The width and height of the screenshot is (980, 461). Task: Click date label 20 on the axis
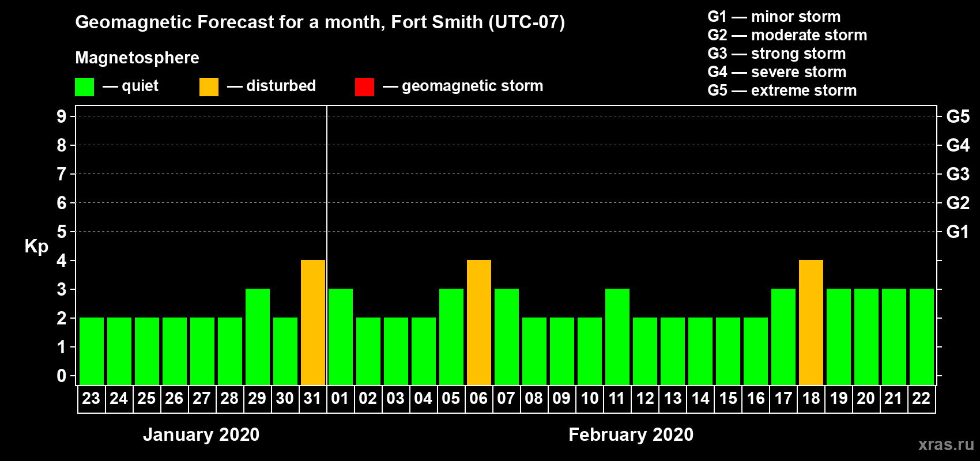pos(866,399)
